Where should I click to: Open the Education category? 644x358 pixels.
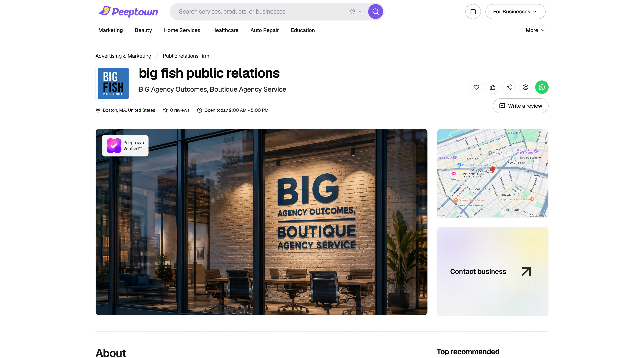[302, 30]
